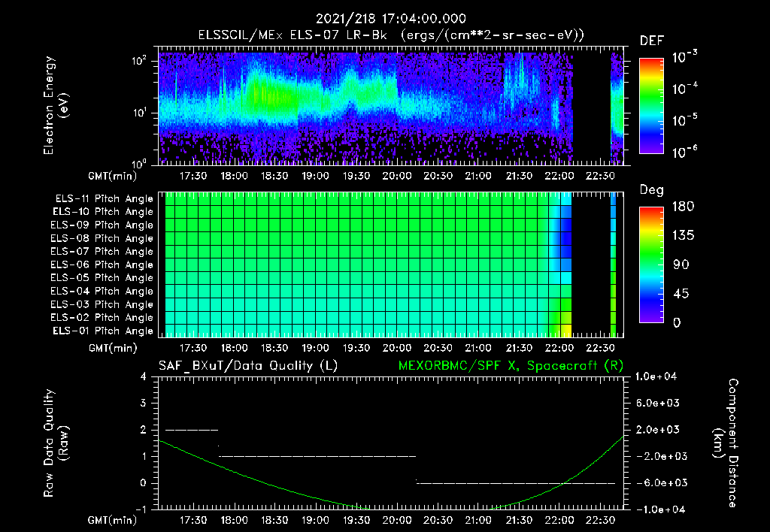Click the 6.0e+03 right axis tick
Viewport: 770px width, 532px height.
tap(657, 404)
